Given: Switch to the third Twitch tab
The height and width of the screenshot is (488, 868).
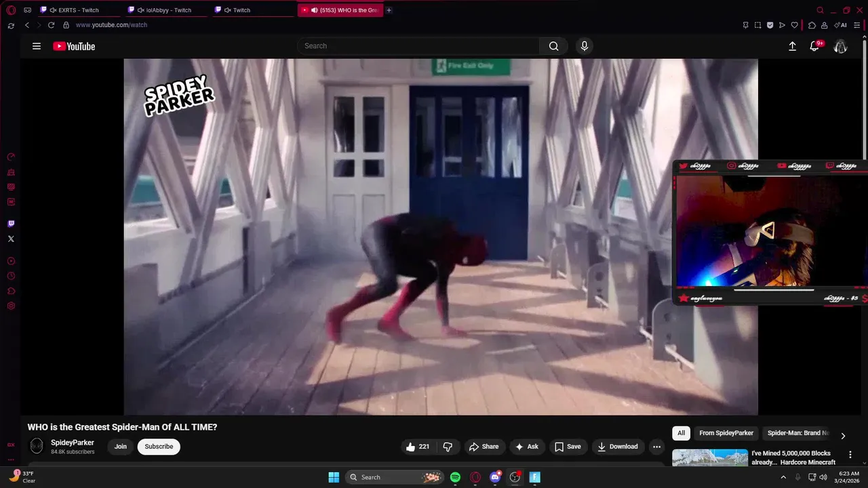Looking at the screenshot, I should (252, 10).
